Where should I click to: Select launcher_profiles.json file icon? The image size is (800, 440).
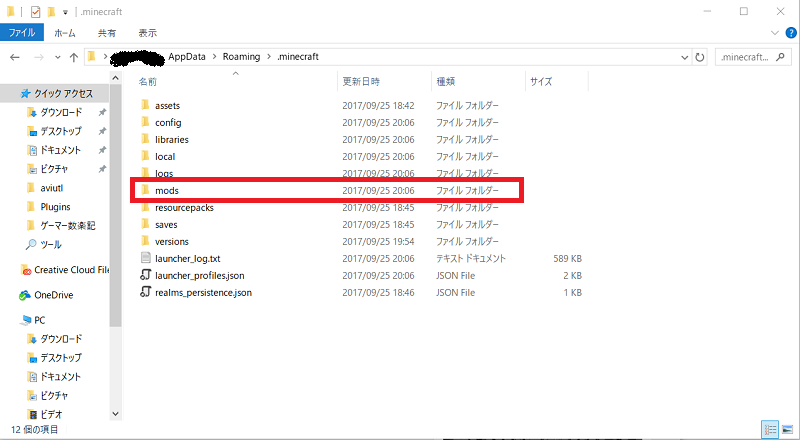pyautogui.click(x=145, y=275)
